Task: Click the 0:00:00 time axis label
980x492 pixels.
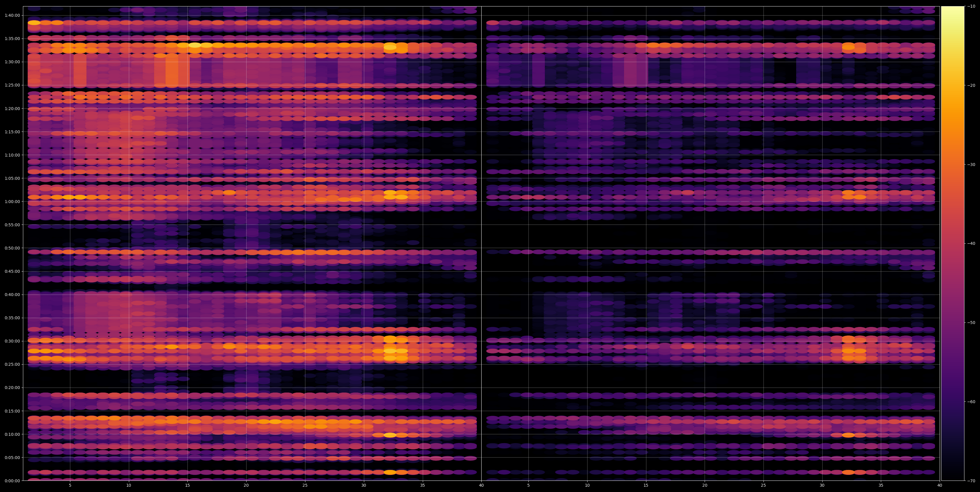Action: (12, 481)
